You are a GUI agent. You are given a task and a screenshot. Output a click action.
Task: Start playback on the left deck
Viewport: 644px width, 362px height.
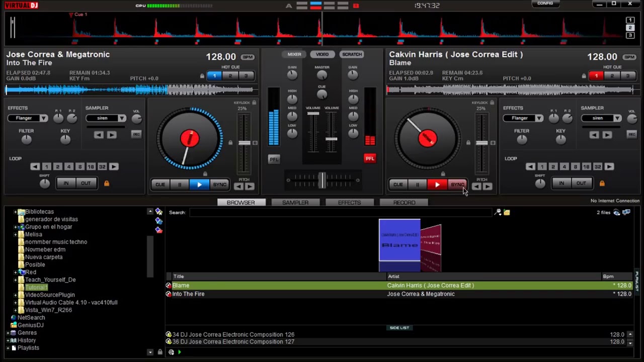199,185
